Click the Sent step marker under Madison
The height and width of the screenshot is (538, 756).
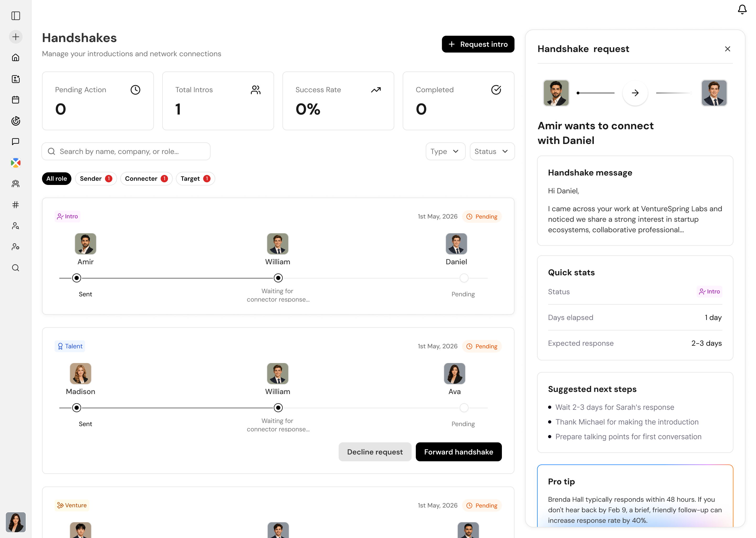[76, 408]
